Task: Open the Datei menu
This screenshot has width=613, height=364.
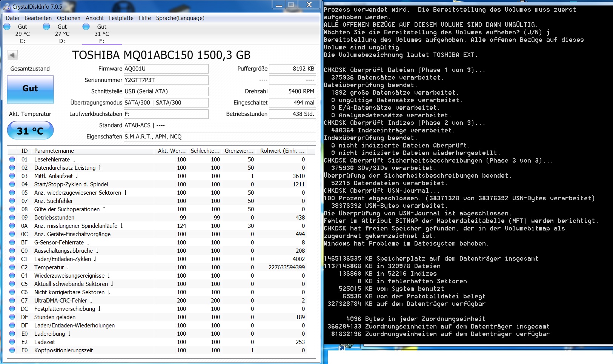Action: click(12, 18)
